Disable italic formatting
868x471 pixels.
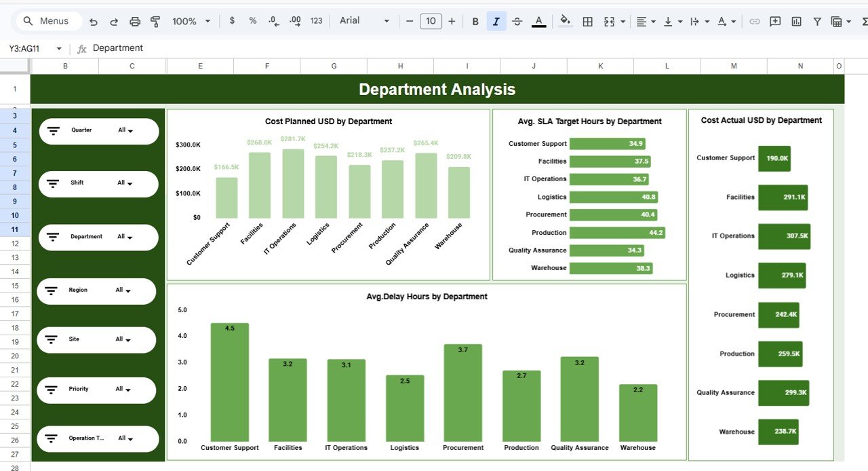pos(496,21)
